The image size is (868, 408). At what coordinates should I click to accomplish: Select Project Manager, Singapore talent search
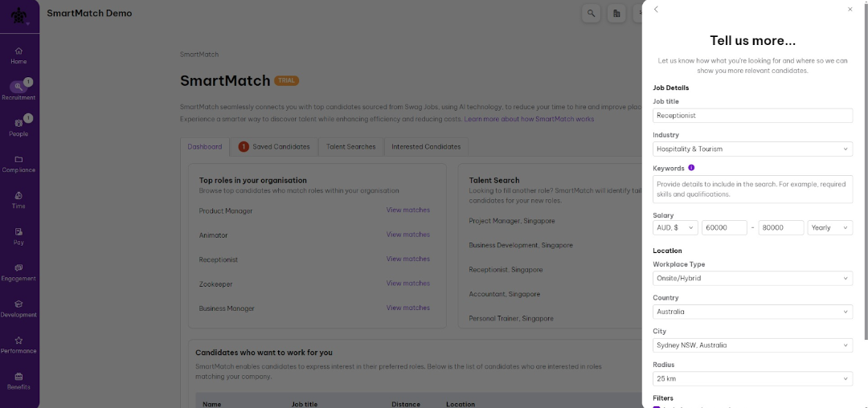(511, 221)
